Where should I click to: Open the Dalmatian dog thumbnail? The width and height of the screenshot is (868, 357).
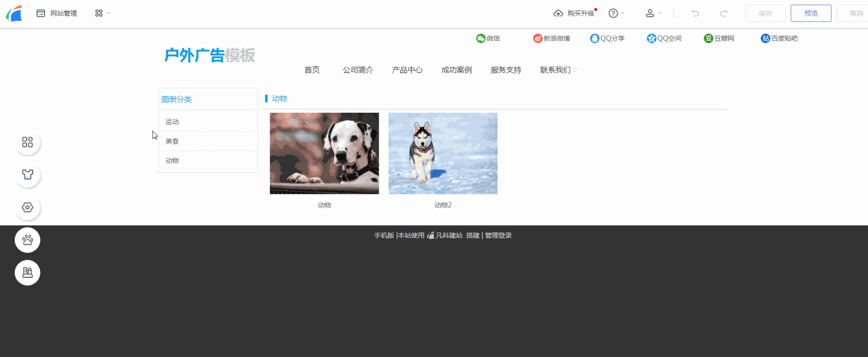[x=324, y=154]
